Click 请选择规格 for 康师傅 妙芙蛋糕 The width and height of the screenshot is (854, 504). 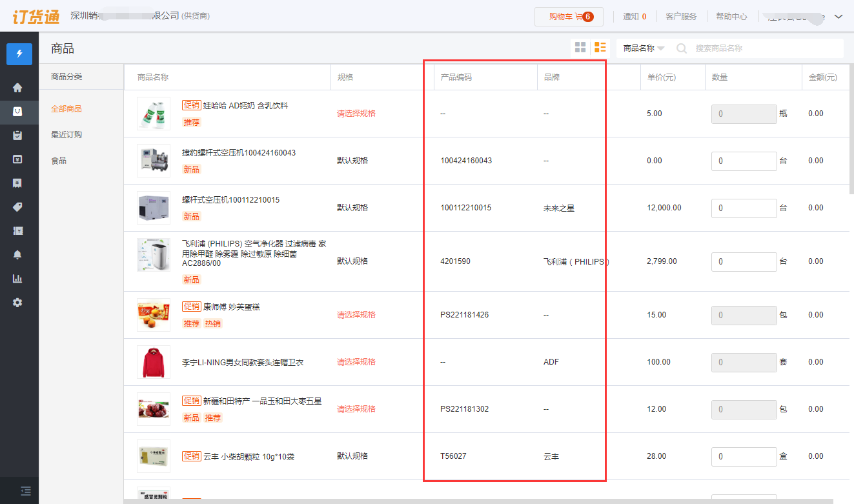coord(356,315)
